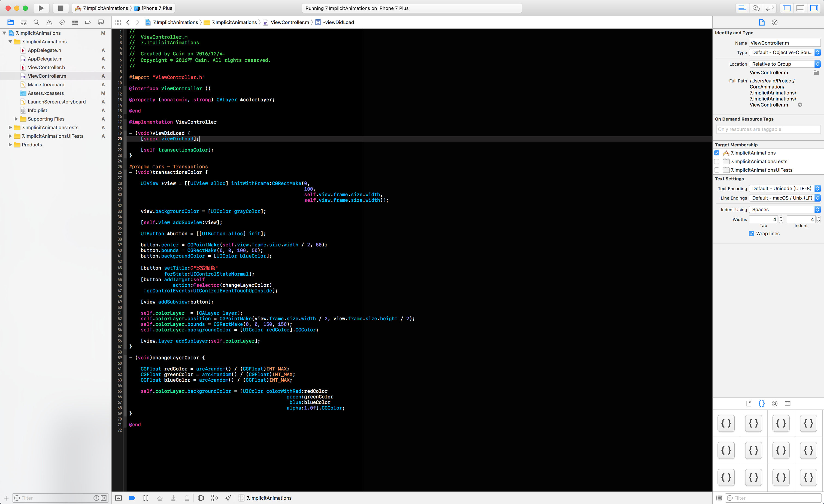Switch to the Assistant editor

point(756,8)
